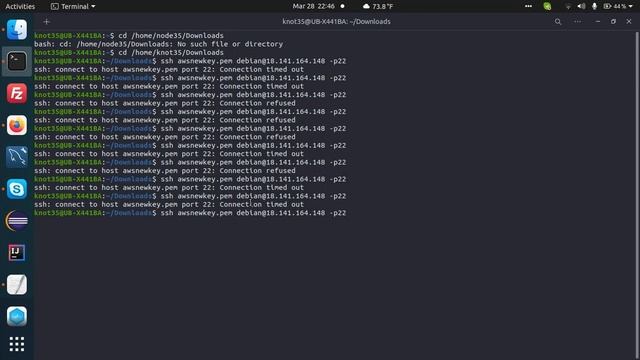Show applications grid at dock bottom
Viewport: 640px width, 360px height.
click(17, 344)
